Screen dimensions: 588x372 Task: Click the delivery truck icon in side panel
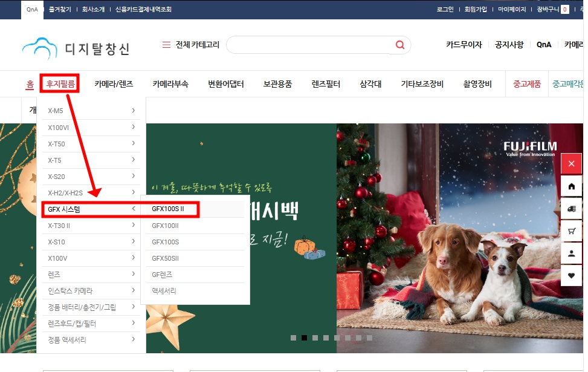coord(571,209)
